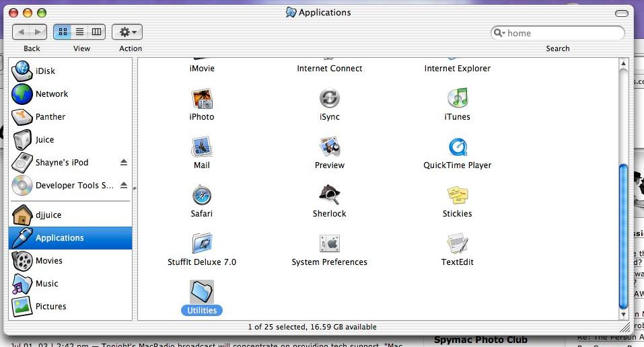Select the StuffIt Deluxe 7.0 folder icon

202,243
